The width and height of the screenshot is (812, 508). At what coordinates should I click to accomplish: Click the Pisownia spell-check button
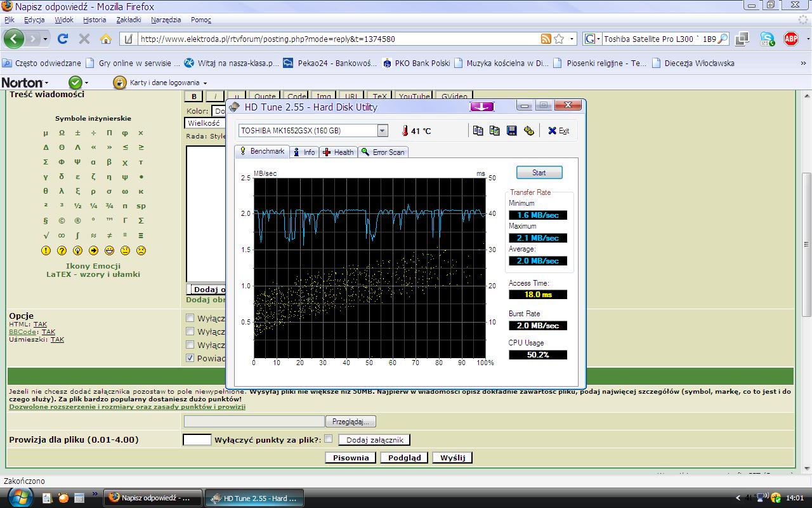(351, 457)
